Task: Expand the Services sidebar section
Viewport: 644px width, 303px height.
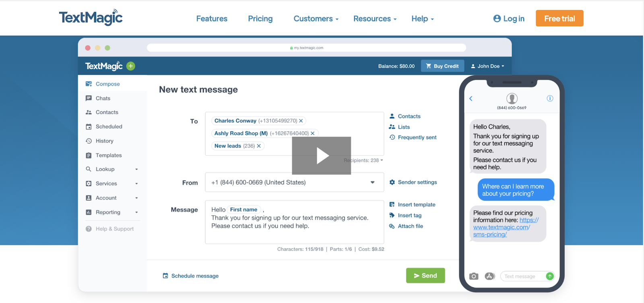Action: (112, 183)
